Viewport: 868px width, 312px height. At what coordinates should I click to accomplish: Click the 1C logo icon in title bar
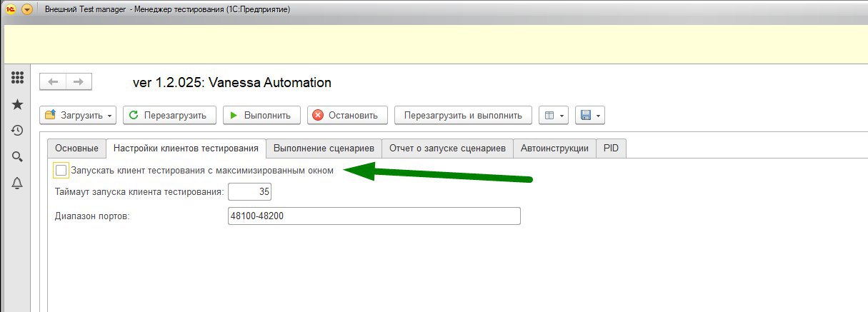(x=11, y=9)
